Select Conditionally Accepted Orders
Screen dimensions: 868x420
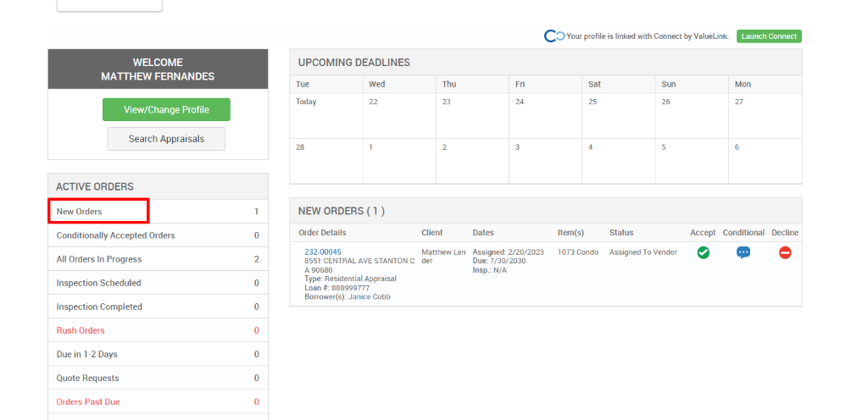pyautogui.click(x=158, y=235)
